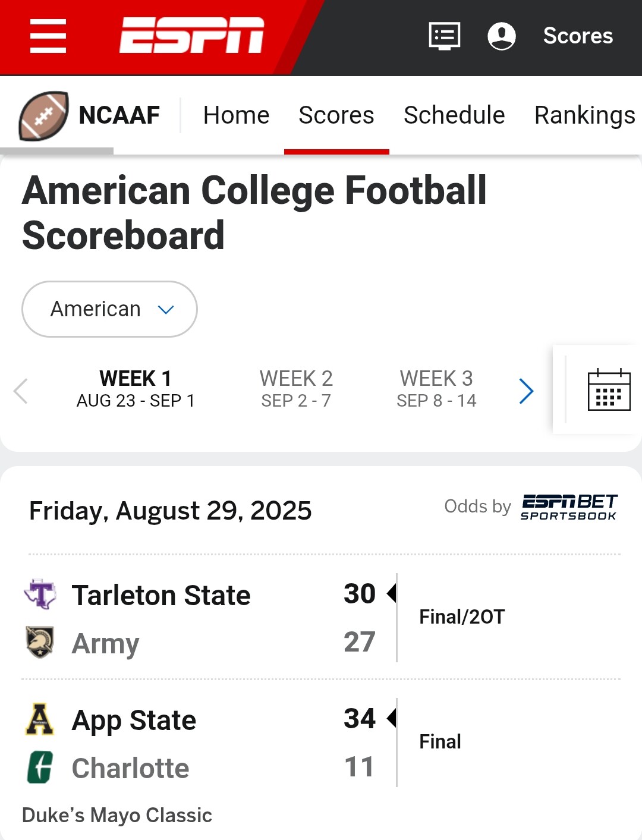Tap the ESPN logo
This screenshot has width=642, height=840.
tap(191, 36)
